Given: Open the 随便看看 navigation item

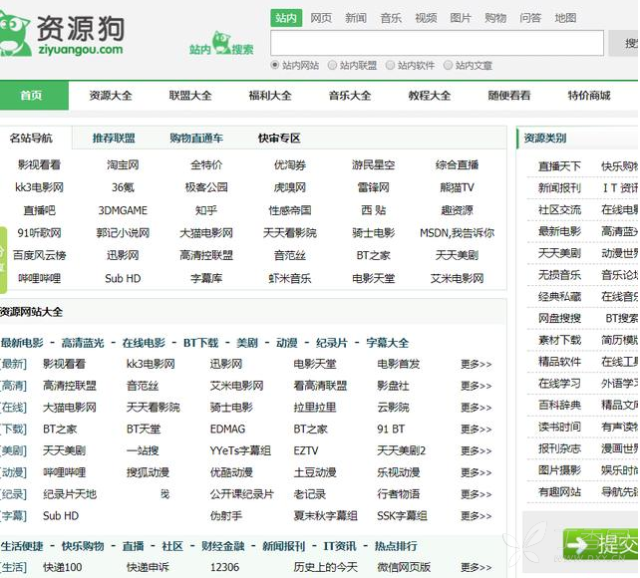Looking at the screenshot, I should [509, 96].
